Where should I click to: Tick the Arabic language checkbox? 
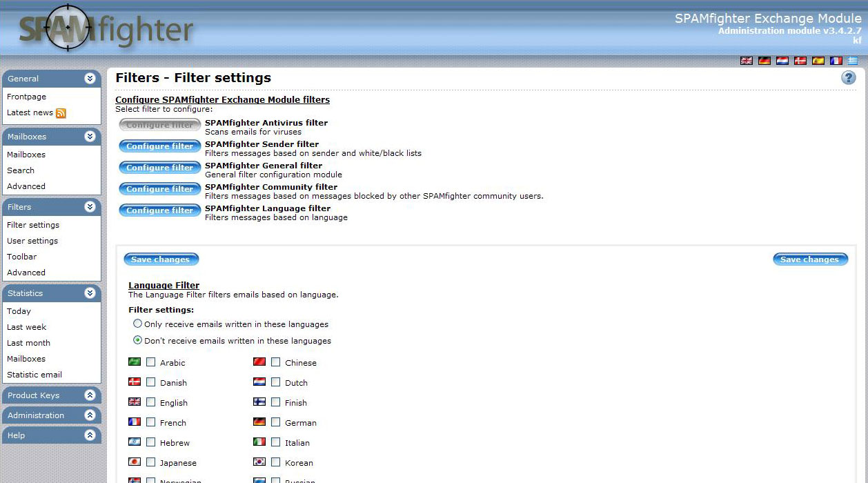point(151,362)
